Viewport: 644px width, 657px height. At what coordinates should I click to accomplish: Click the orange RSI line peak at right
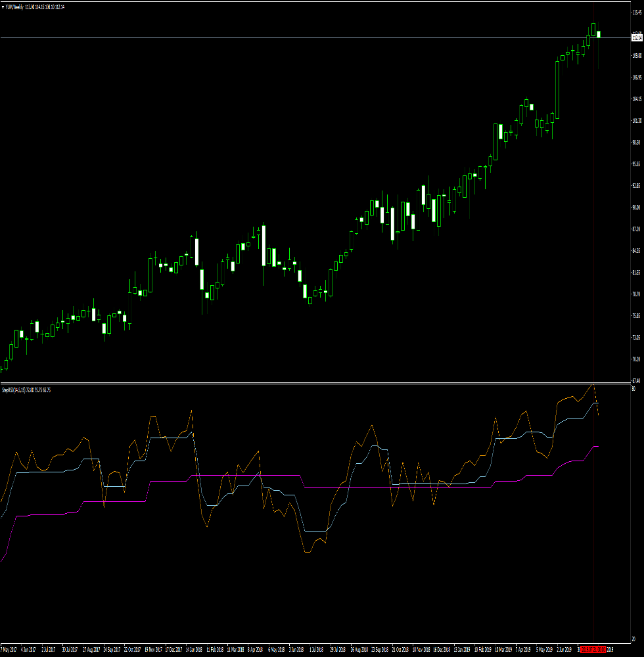[592, 385]
